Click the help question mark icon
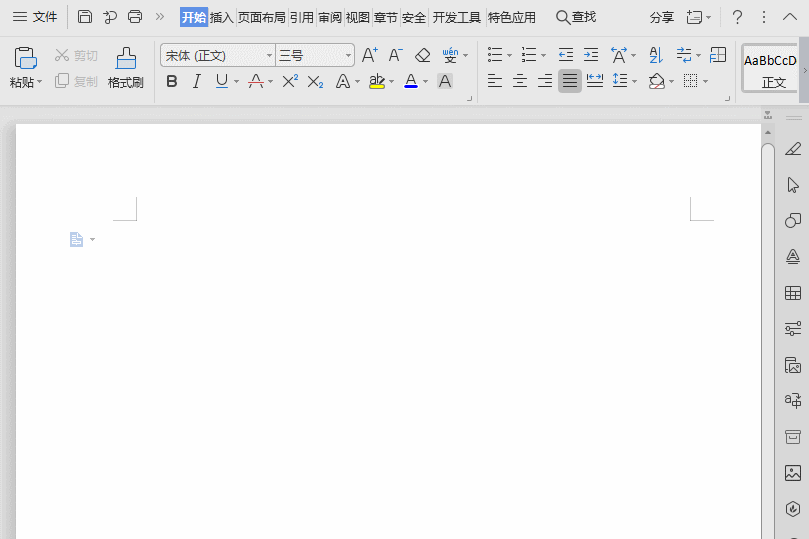The width and height of the screenshot is (809, 539). point(737,17)
